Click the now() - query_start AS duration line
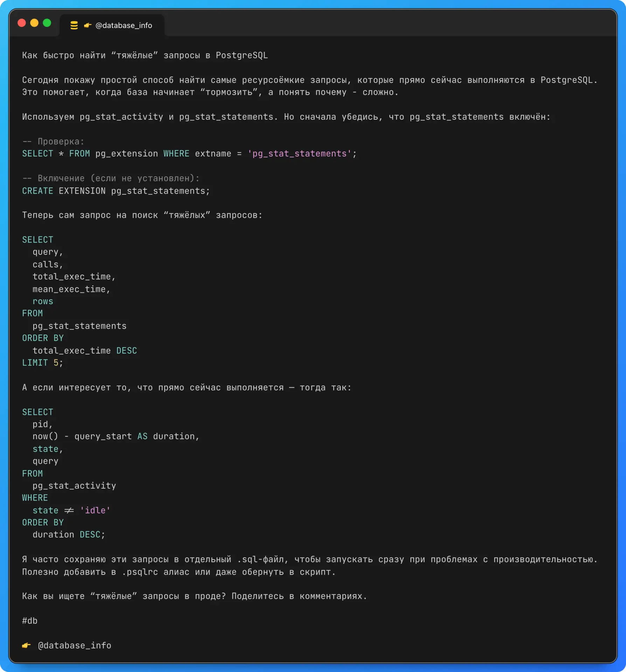 pyautogui.click(x=116, y=436)
